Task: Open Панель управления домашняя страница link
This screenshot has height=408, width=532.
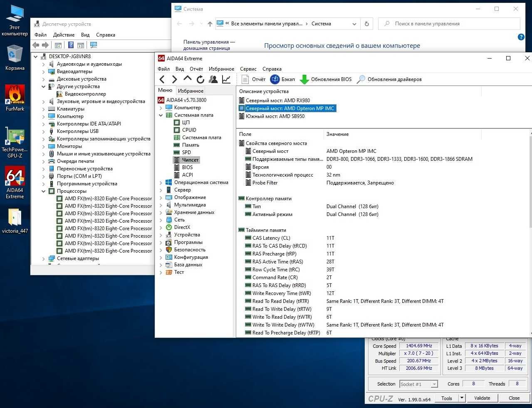Action: pos(209,45)
